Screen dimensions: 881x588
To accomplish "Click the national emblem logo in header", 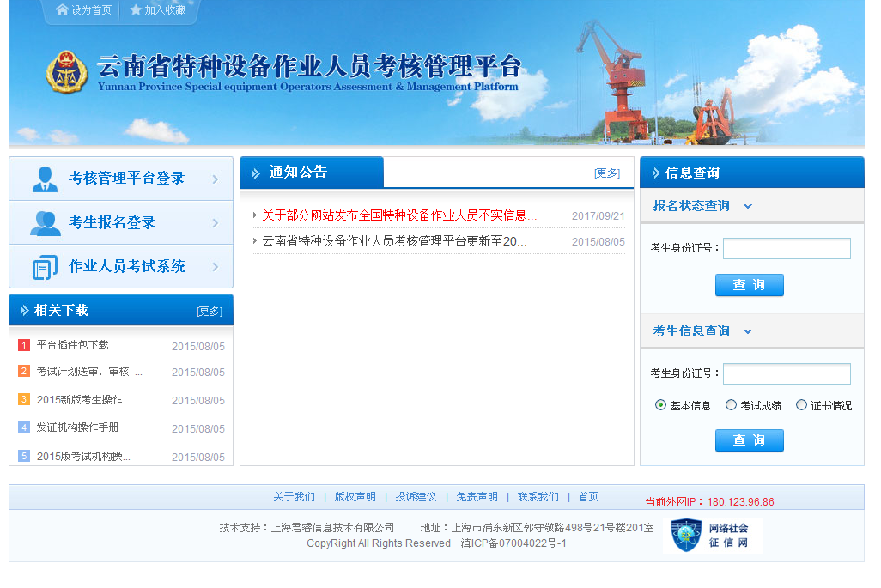I will coord(67,72).
